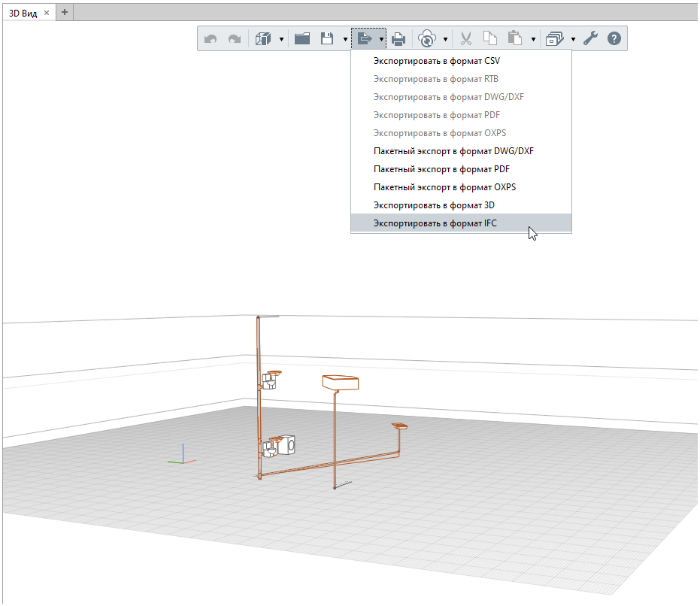The width and height of the screenshot is (700, 606).
Task: Expand dropdown arrow next to save icon
Action: 345,39
